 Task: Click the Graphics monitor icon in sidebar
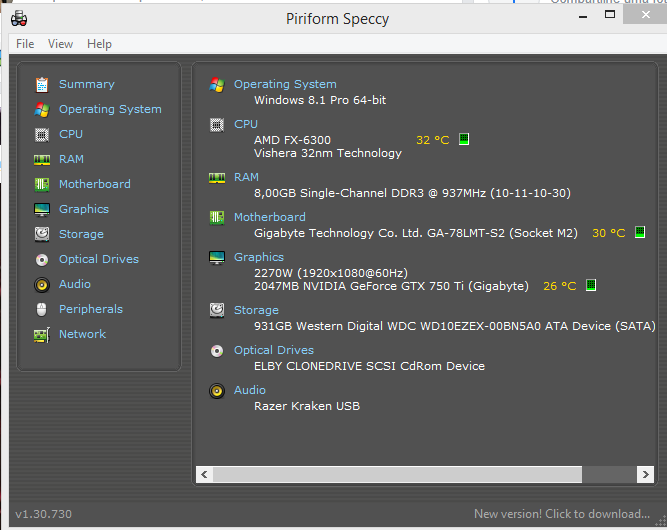[x=42, y=210]
